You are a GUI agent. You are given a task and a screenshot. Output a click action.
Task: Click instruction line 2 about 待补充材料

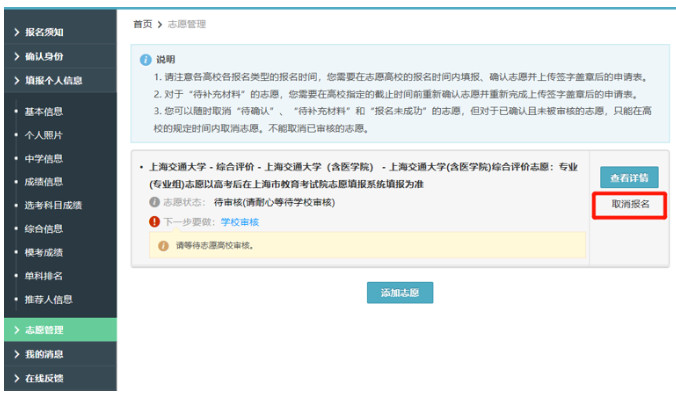pos(397,94)
